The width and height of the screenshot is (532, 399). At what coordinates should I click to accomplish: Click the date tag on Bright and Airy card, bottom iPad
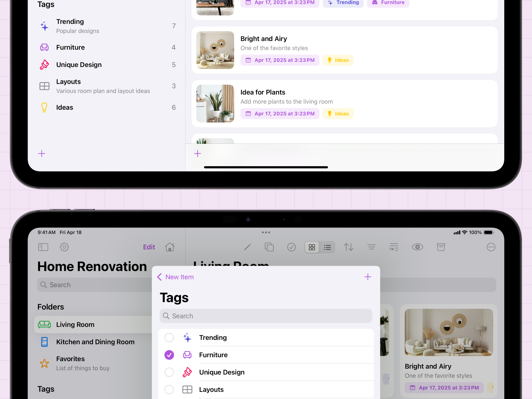[444, 388]
